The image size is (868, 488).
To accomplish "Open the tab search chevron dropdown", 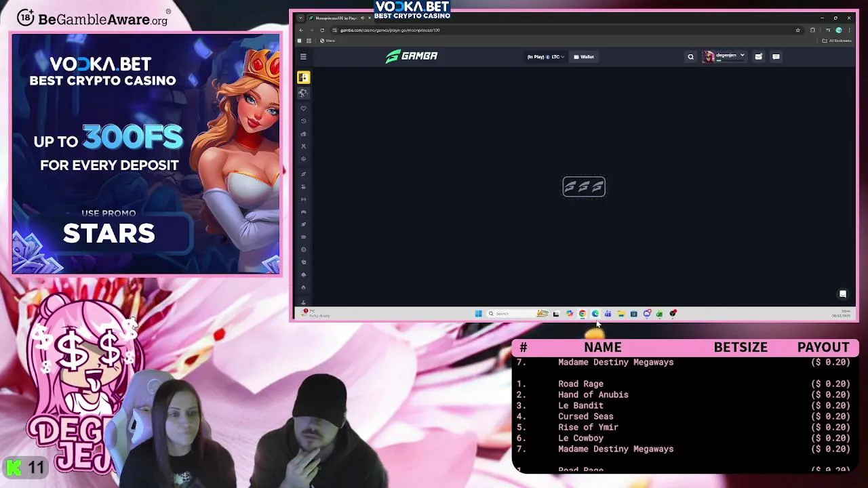I will point(300,18).
